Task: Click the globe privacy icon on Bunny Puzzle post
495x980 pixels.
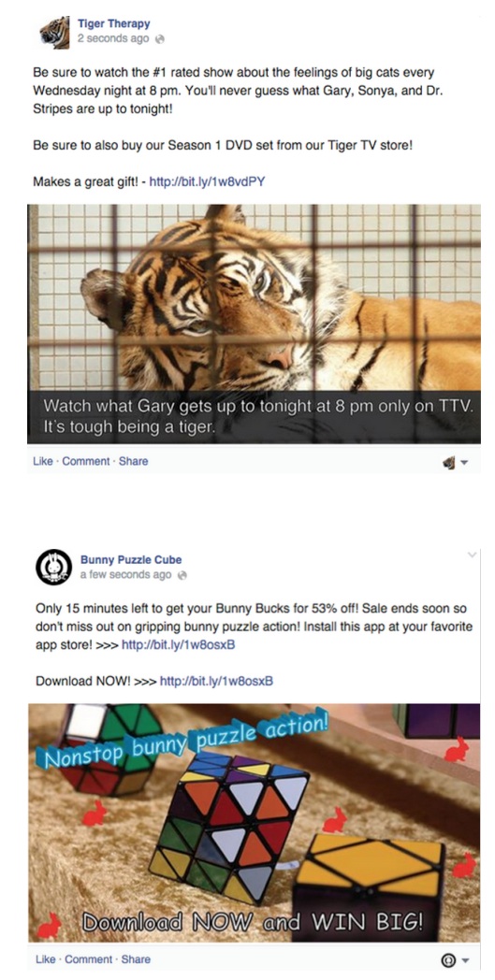Action: coord(182,574)
